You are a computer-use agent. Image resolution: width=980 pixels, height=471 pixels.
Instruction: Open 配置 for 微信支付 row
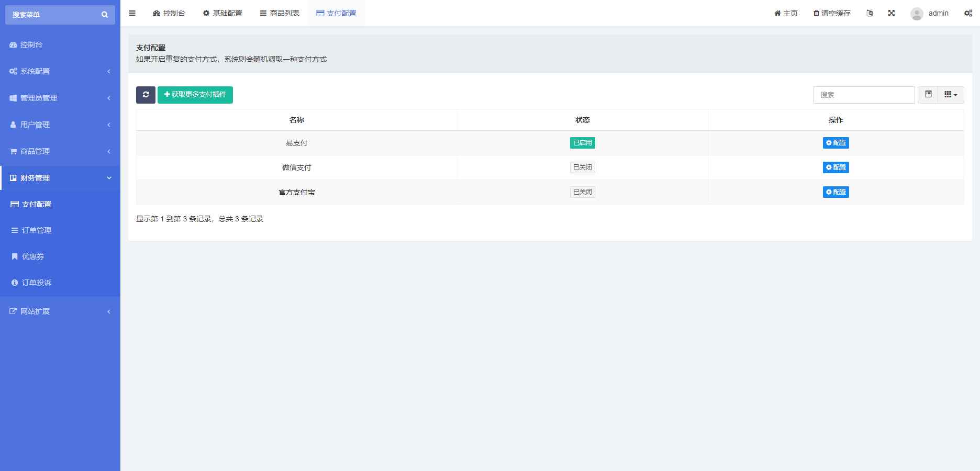tap(836, 167)
